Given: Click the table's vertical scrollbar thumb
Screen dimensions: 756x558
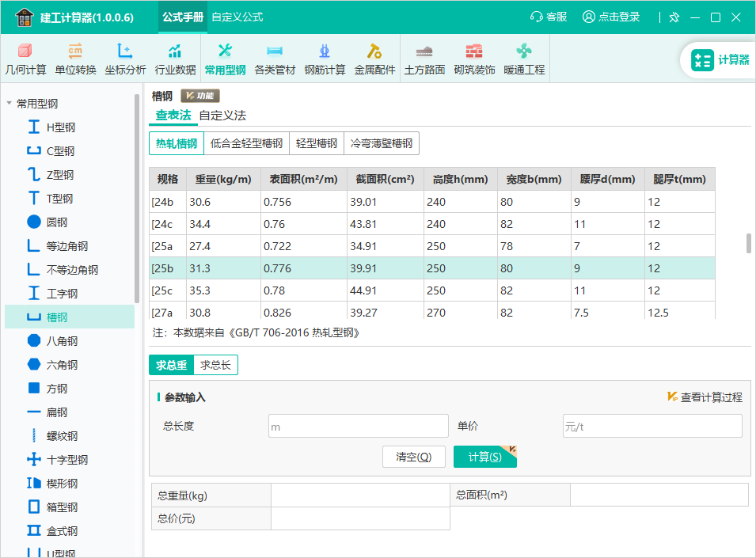Looking at the screenshot, I should click(x=748, y=243).
